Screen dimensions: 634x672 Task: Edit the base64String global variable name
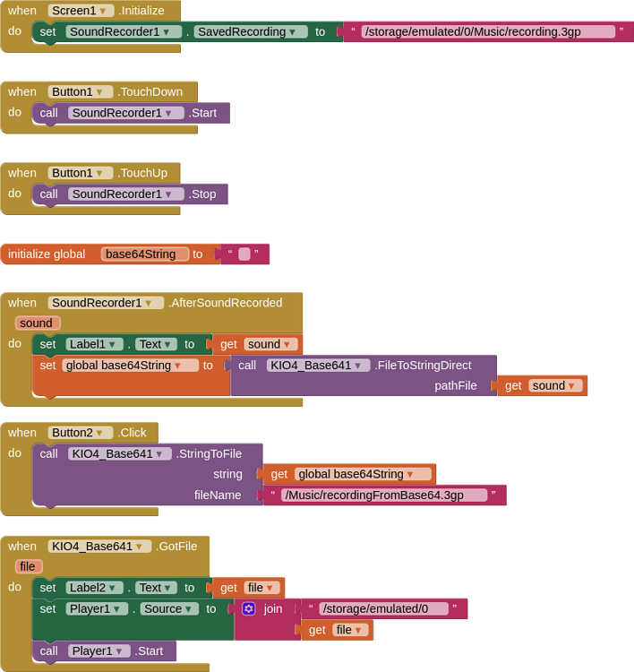pos(145,254)
